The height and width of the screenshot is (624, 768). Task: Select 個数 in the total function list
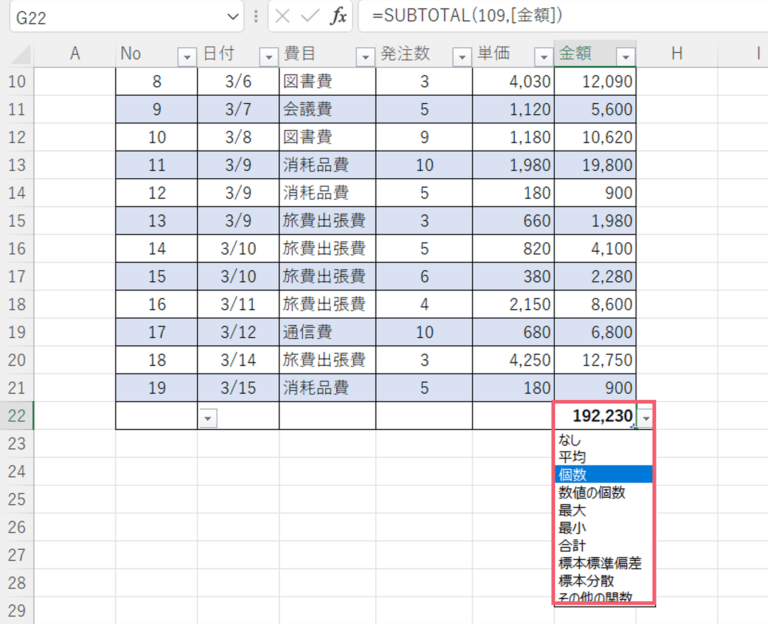coord(574,474)
